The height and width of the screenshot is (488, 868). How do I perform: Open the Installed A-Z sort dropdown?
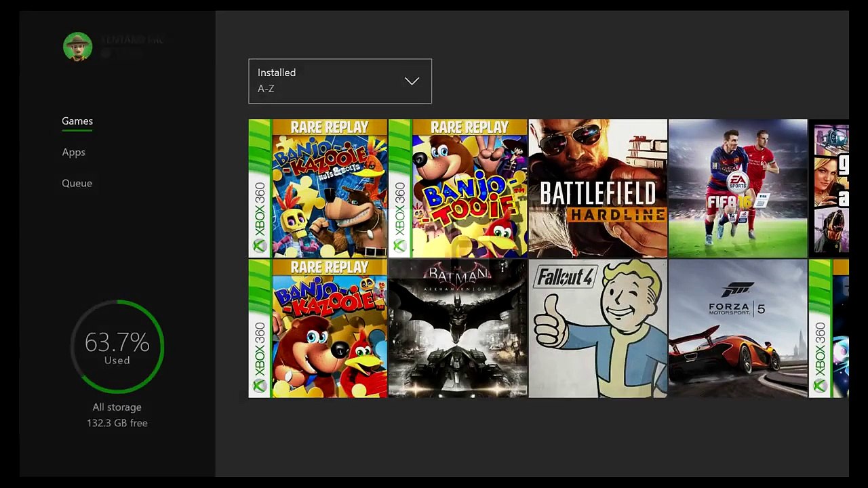click(x=340, y=81)
